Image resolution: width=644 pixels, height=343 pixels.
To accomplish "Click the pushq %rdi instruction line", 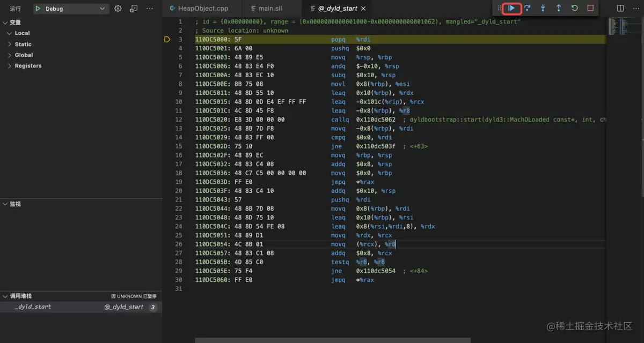I will click(x=351, y=200).
